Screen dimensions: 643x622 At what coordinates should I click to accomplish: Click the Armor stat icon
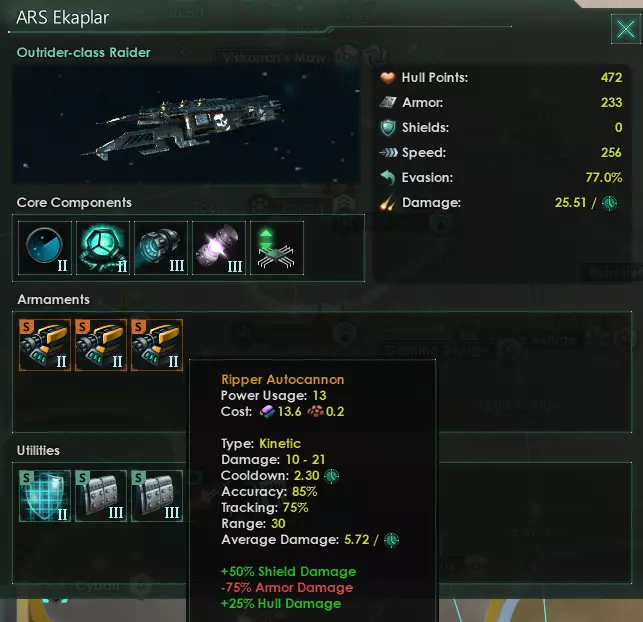387,102
